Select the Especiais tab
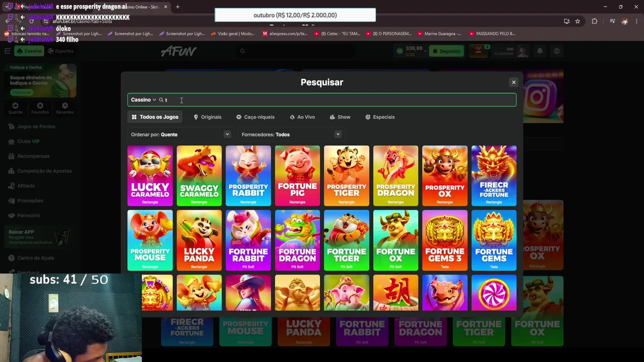Viewport: 644px width, 362px height. coord(380,117)
